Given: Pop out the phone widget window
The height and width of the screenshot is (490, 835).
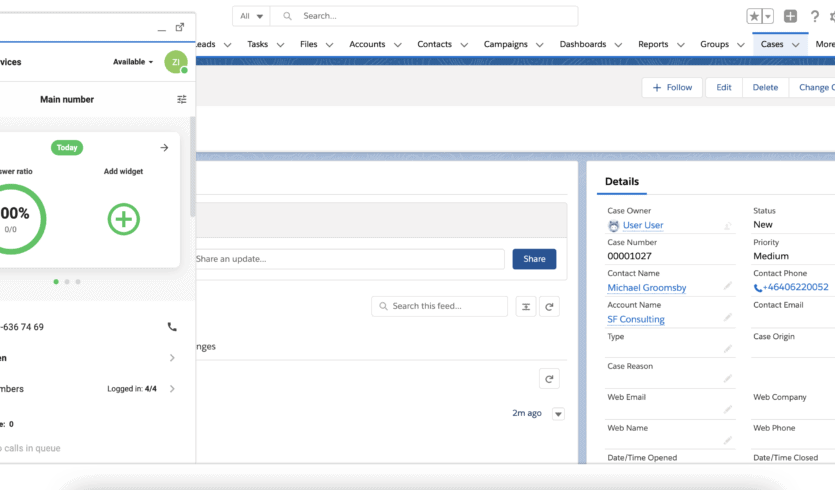Looking at the screenshot, I should pos(180,27).
